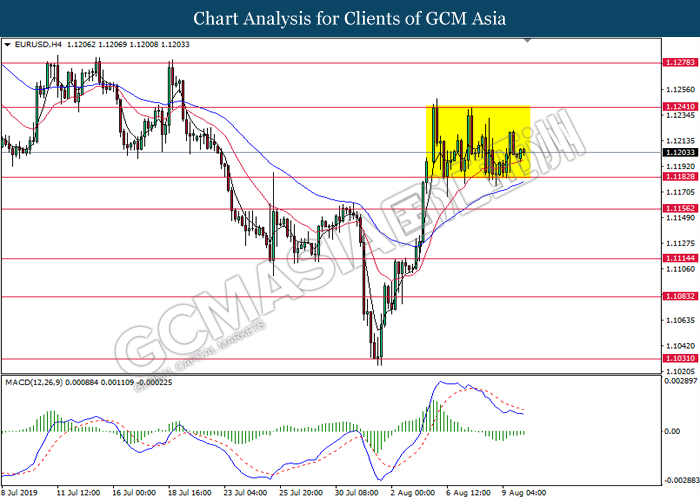The image size is (700, 500).
Task: Select the 1.12783 resistance price label
Action: click(x=680, y=62)
